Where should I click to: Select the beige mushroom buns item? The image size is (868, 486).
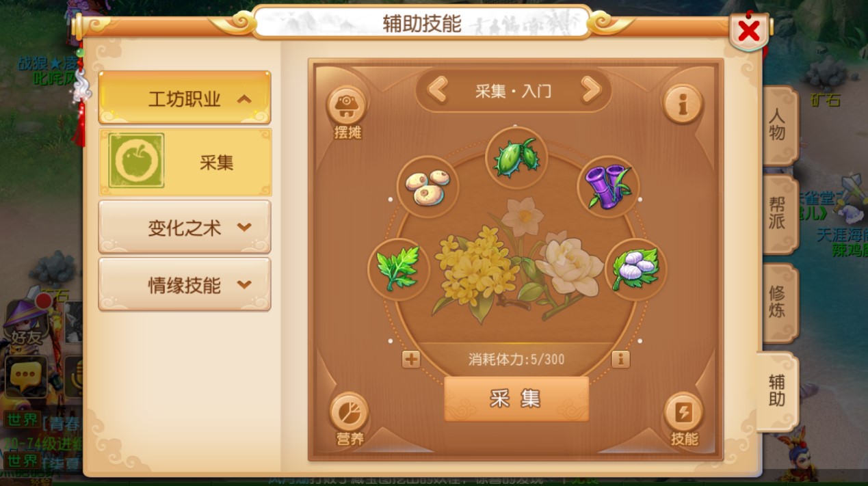pos(428,187)
